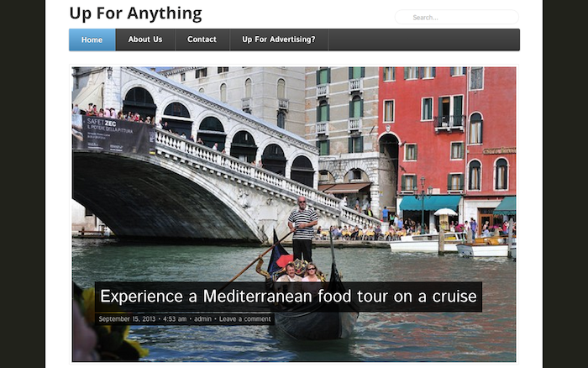
Task: Go to the About Us page
Action: [145, 39]
